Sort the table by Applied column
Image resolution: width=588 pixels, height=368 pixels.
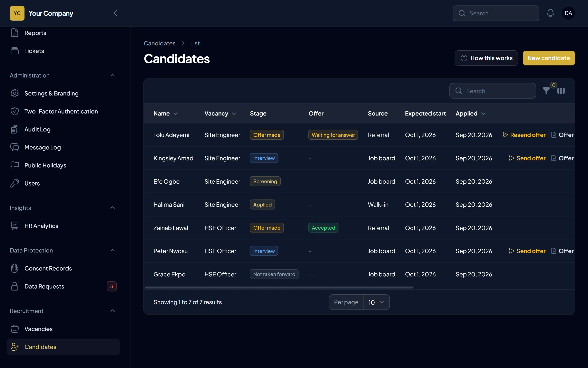click(x=470, y=113)
